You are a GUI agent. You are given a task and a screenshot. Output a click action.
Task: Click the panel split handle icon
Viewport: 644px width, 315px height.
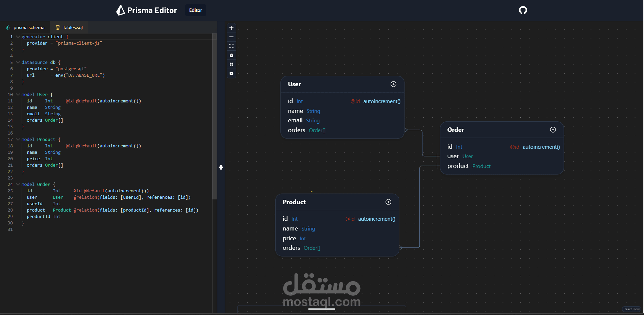[x=221, y=167]
